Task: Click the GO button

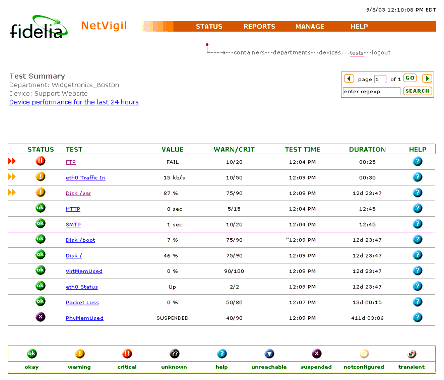Action: click(x=410, y=78)
